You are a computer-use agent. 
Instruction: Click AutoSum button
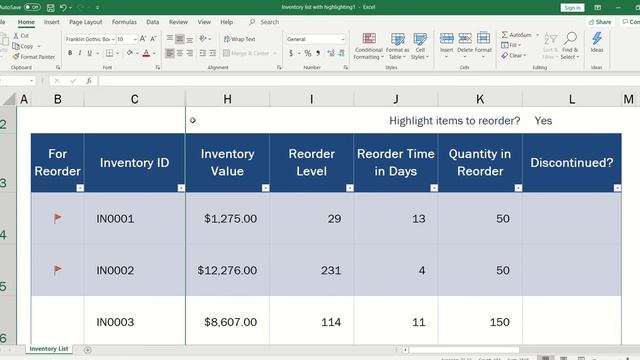click(517, 35)
